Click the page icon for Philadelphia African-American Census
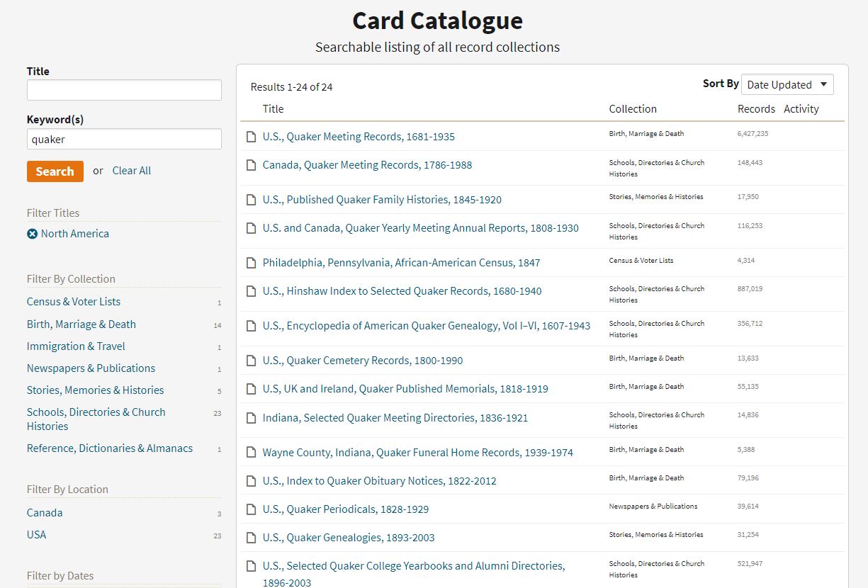Screen dimensions: 868x588 click(251, 263)
